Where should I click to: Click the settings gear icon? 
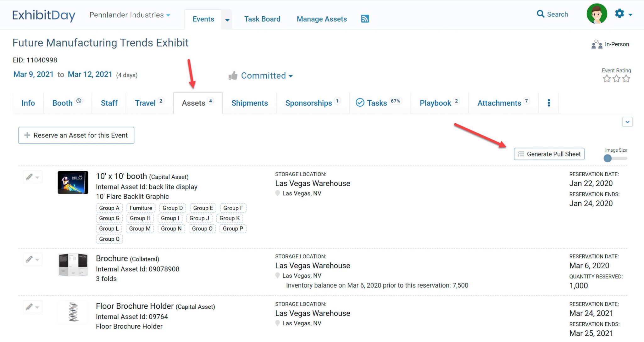[x=619, y=14]
